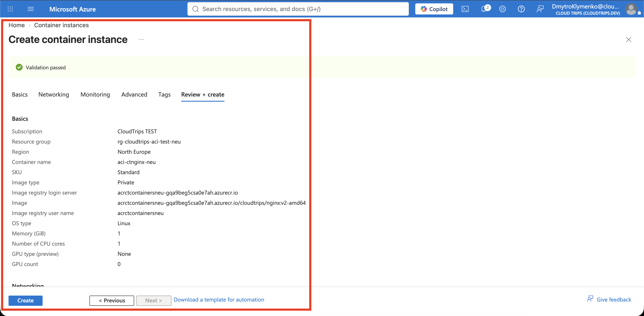
Task: Select the image registry login server value
Action: (x=178, y=193)
